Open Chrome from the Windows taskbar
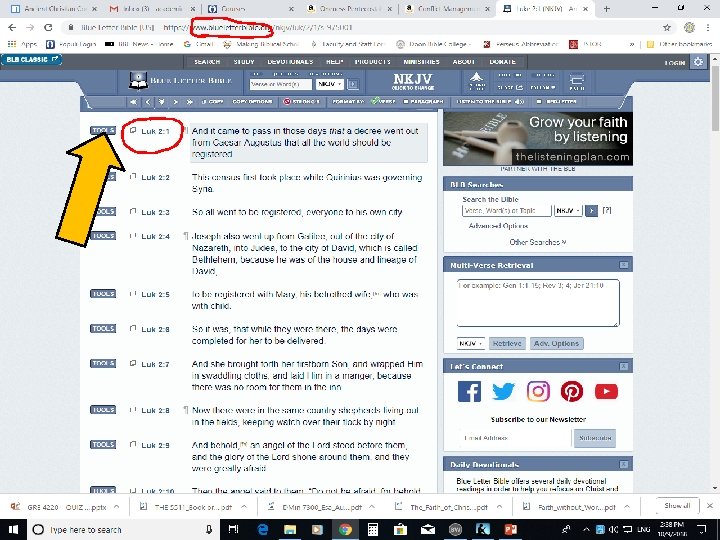Viewport: 720px width, 540px height. pyautogui.click(x=345, y=529)
